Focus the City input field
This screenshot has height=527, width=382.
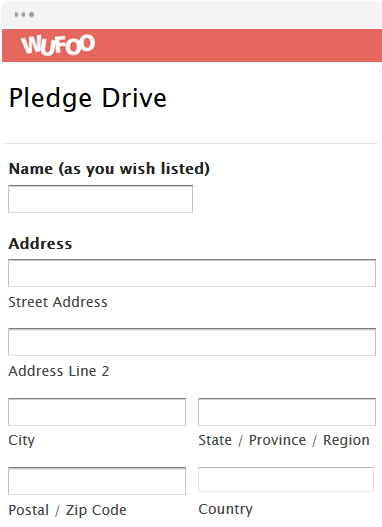pos(97,412)
